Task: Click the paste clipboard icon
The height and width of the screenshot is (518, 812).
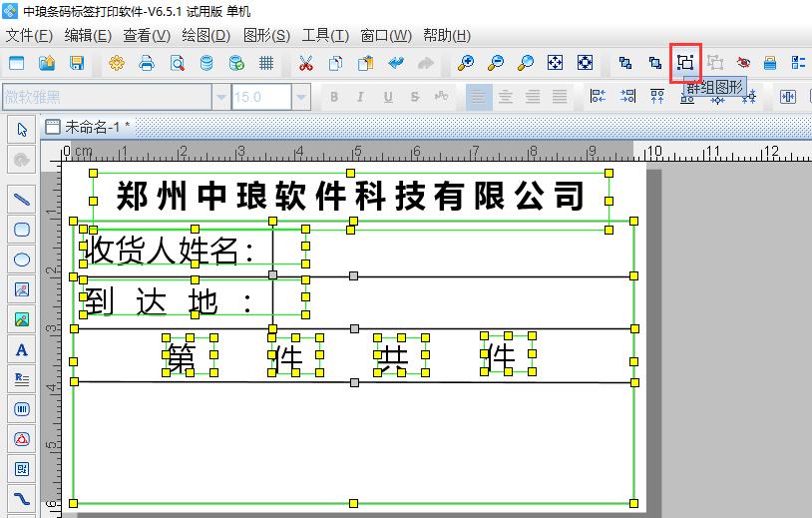Action: click(366, 63)
